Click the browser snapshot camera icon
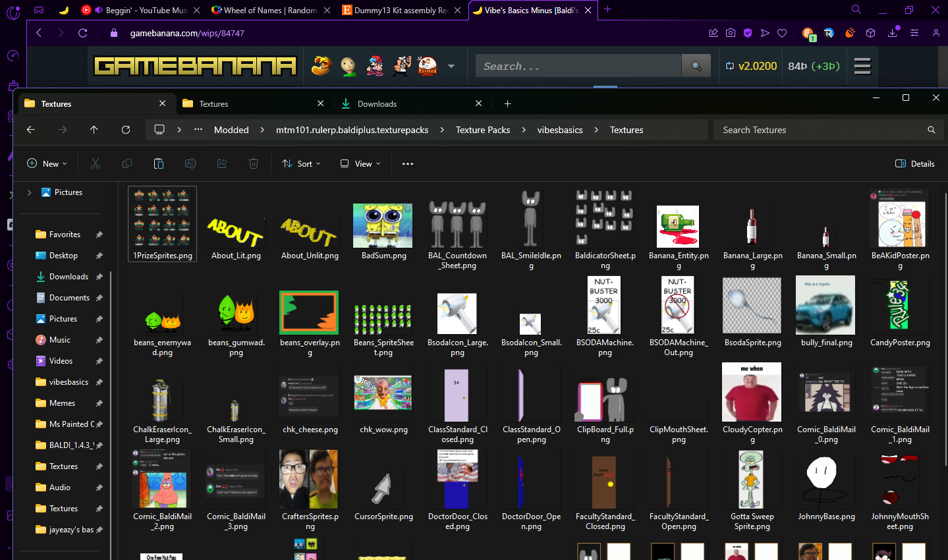Viewport: 948px width, 560px height. tap(731, 33)
